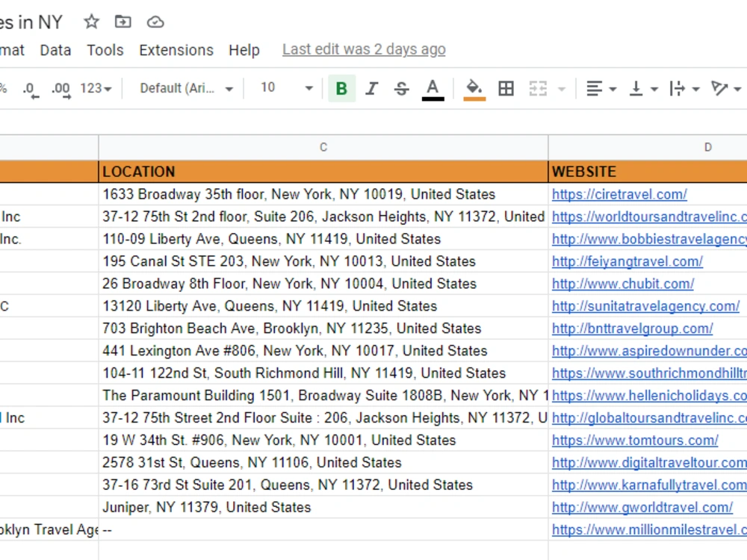
Task: Open digitaltraveltour link
Action: coord(649,463)
